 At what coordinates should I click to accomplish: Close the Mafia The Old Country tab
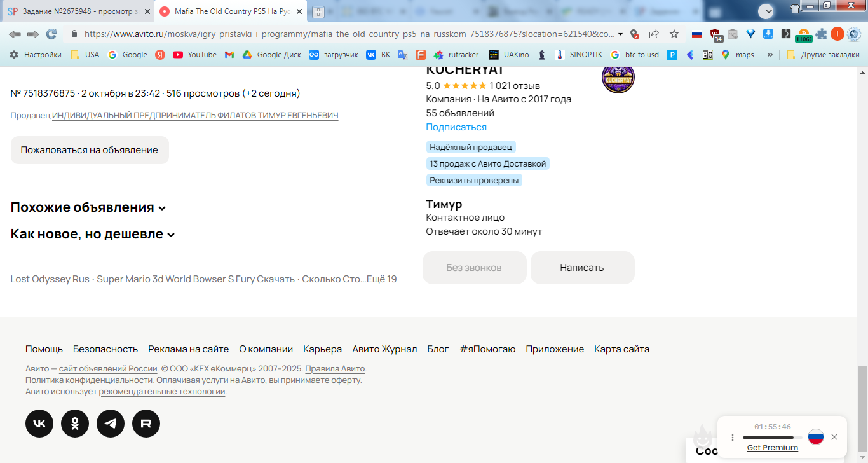pos(299,11)
